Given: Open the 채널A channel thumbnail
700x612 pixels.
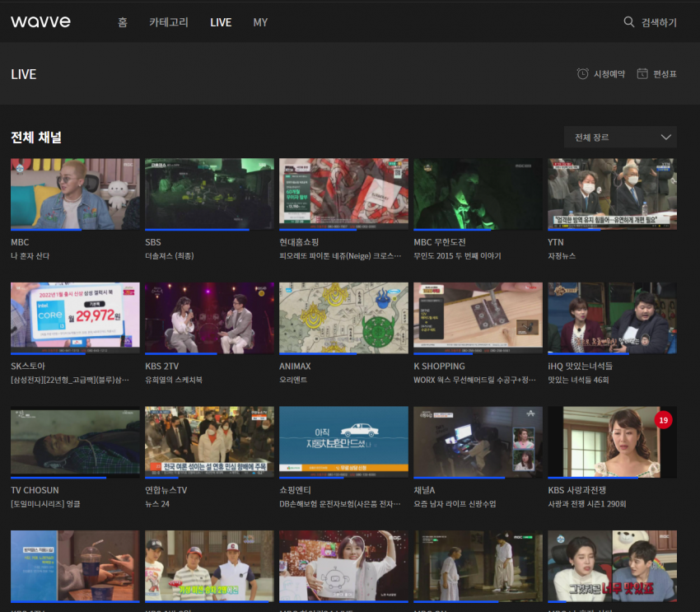Looking at the screenshot, I should point(478,442).
